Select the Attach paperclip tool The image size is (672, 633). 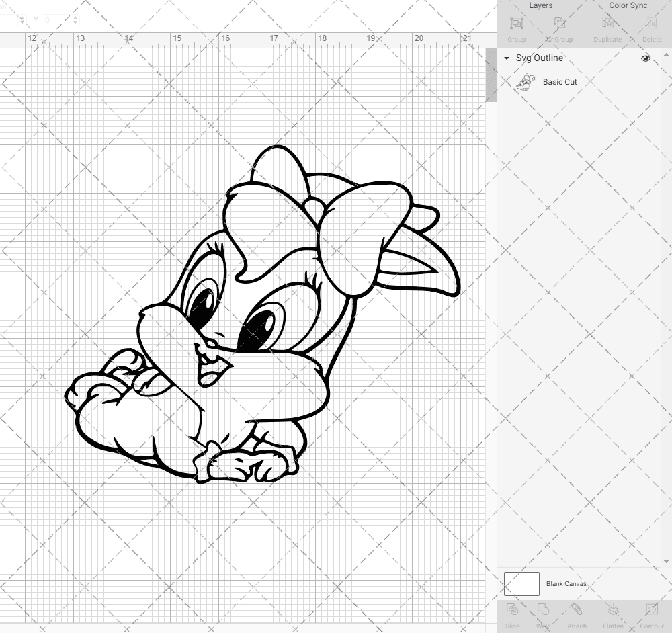click(x=577, y=610)
